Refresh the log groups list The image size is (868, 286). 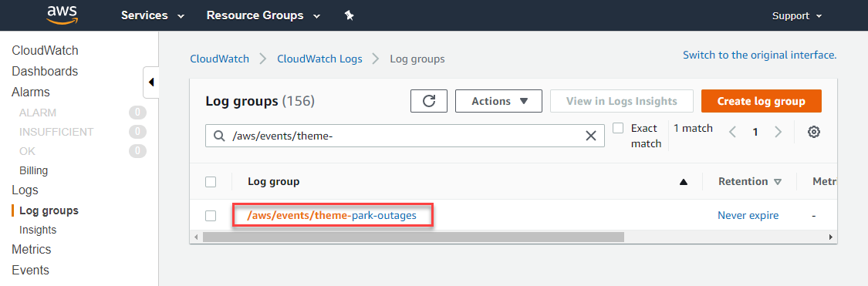pyautogui.click(x=428, y=101)
